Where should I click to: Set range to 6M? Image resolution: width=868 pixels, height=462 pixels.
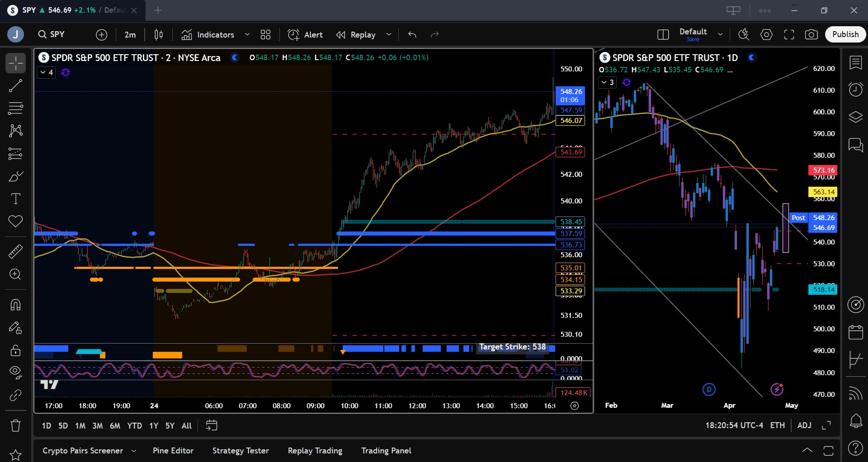coord(115,426)
